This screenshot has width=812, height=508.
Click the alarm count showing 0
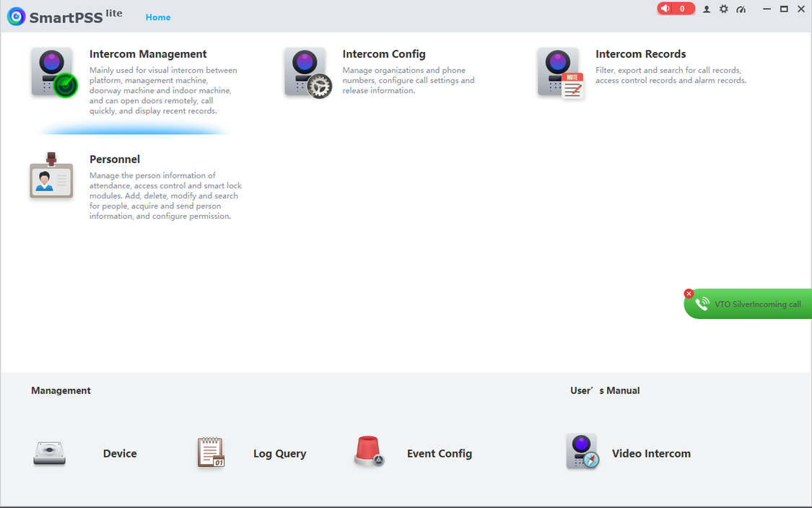click(682, 8)
